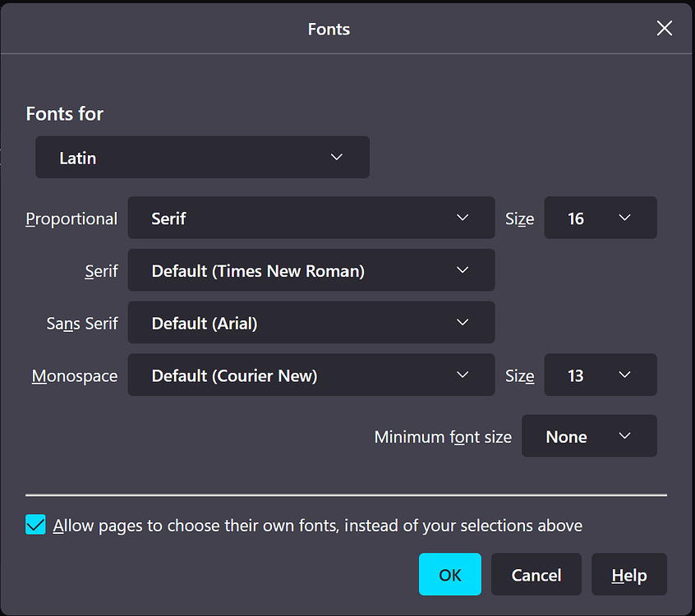Open the Default (Arial) sans serif font list
Viewport: 695px width, 616px height.
(x=311, y=323)
